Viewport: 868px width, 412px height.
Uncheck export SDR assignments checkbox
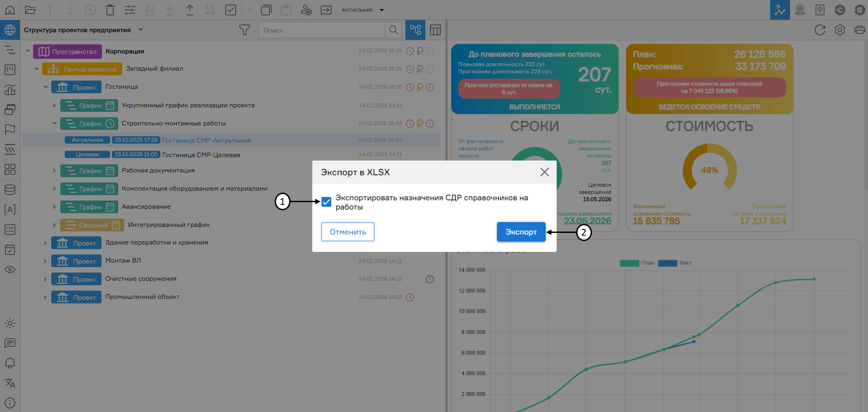coord(326,202)
